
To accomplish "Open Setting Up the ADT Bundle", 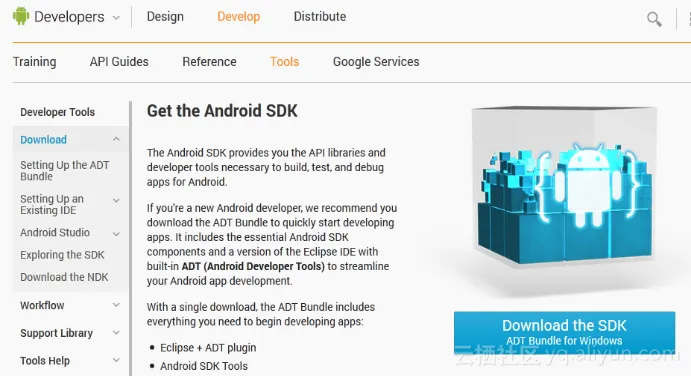I will pyautogui.click(x=65, y=171).
